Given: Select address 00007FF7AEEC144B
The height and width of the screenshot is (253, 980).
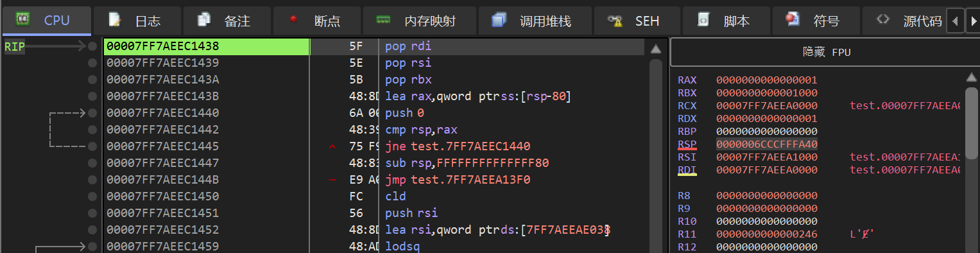Looking at the screenshot, I should pos(162,180).
